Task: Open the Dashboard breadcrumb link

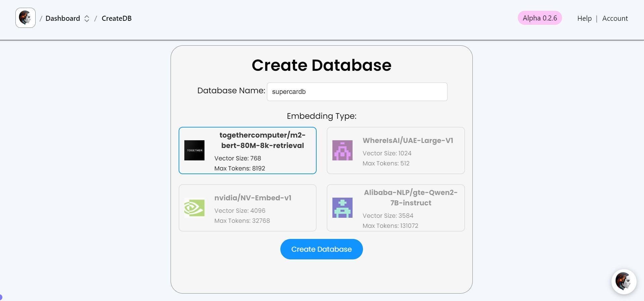Action: (63, 18)
